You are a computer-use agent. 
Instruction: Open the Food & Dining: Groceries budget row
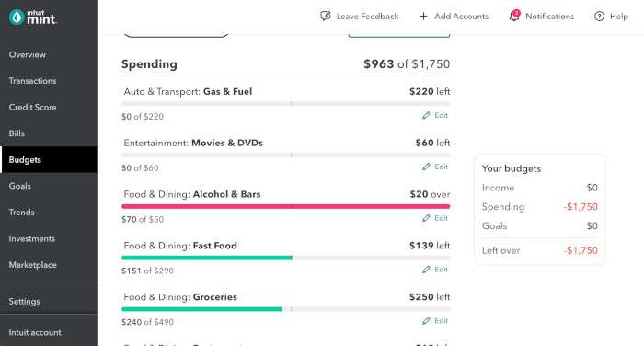click(286, 309)
